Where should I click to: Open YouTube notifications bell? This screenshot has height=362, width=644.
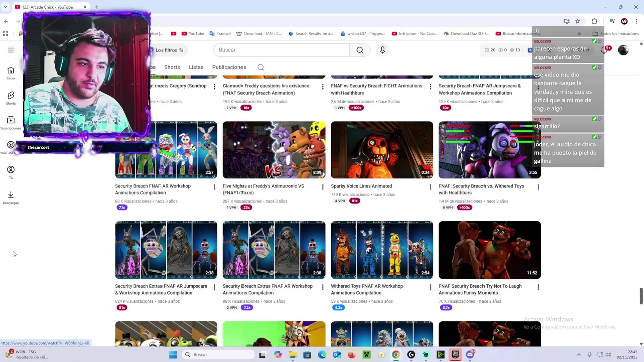604,50
